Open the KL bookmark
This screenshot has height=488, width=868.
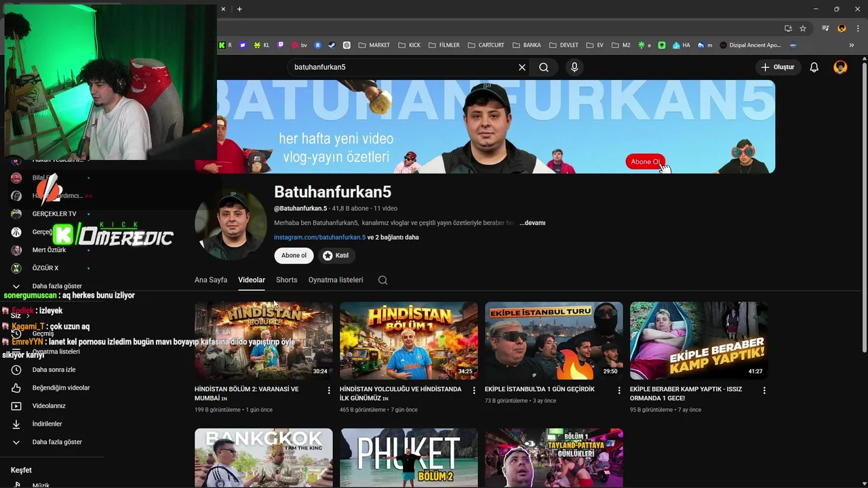(262, 45)
